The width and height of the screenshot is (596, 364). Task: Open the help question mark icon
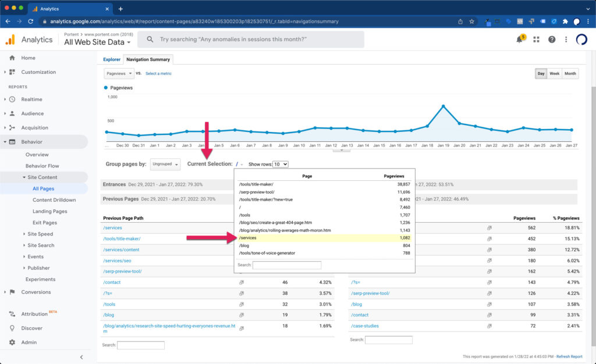click(552, 40)
